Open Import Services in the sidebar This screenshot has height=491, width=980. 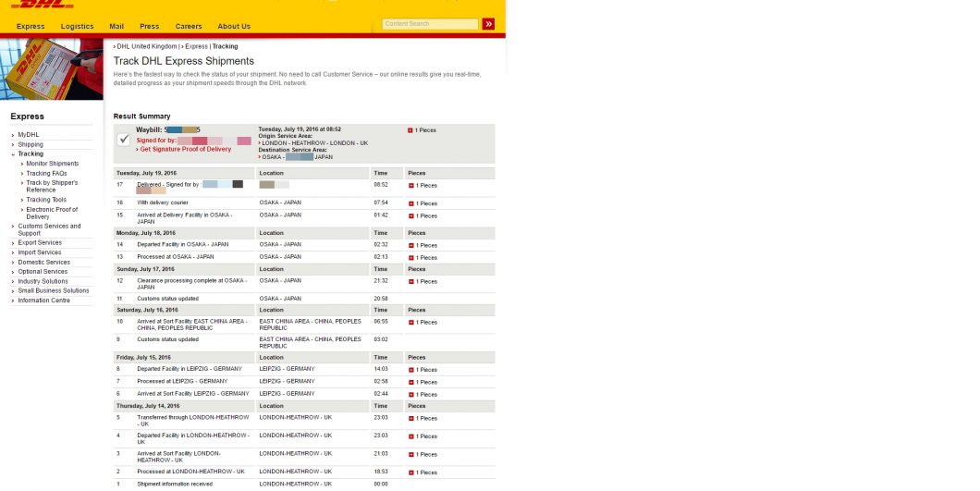(40, 252)
